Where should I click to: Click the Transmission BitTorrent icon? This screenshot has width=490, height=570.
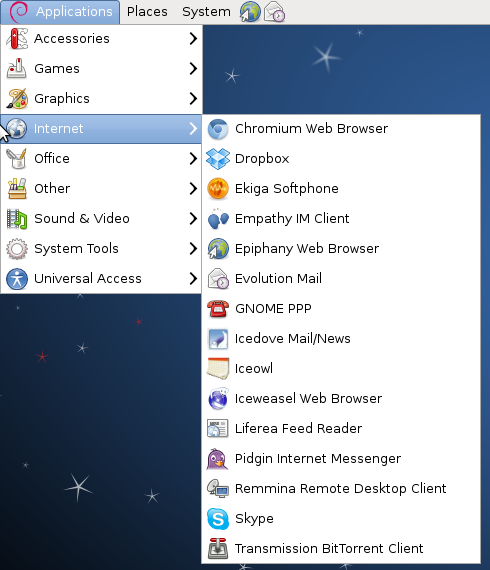point(218,549)
